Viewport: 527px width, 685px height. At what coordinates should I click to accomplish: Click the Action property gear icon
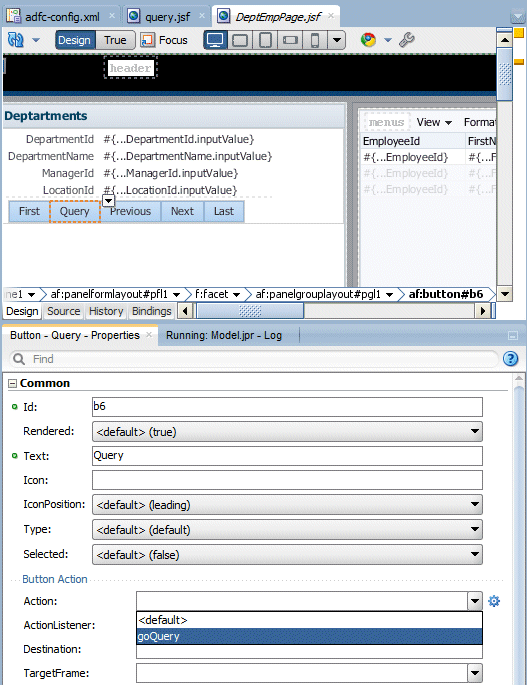[494, 601]
